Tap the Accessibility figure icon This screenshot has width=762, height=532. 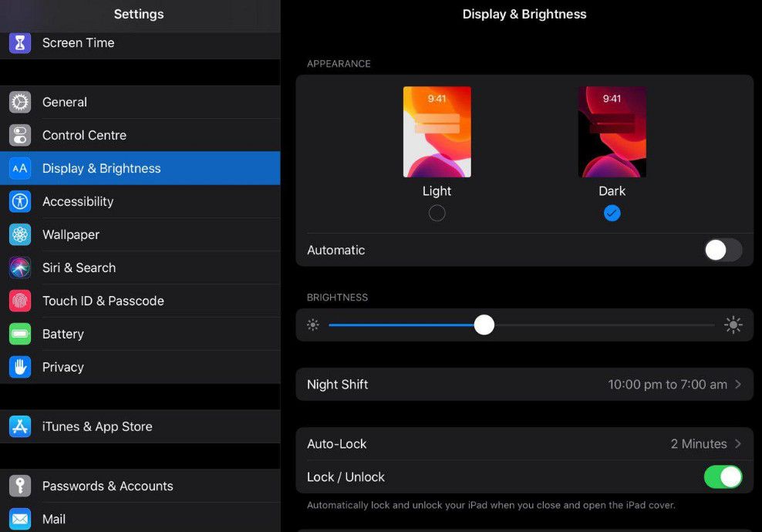click(x=20, y=201)
